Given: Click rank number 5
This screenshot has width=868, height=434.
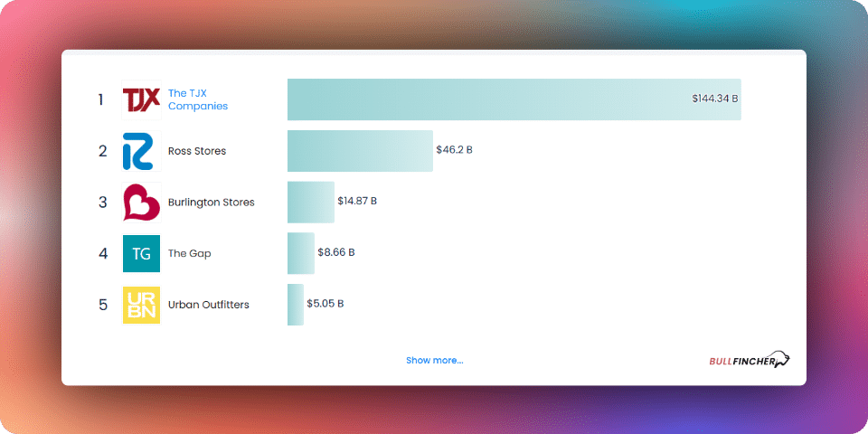Looking at the screenshot, I should click(x=103, y=305).
